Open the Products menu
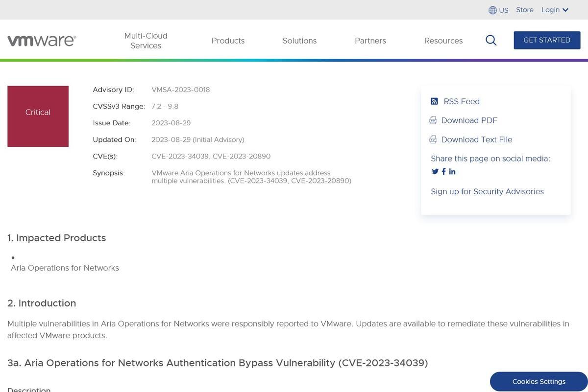This screenshot has height=392, width=588. (228, 41)
